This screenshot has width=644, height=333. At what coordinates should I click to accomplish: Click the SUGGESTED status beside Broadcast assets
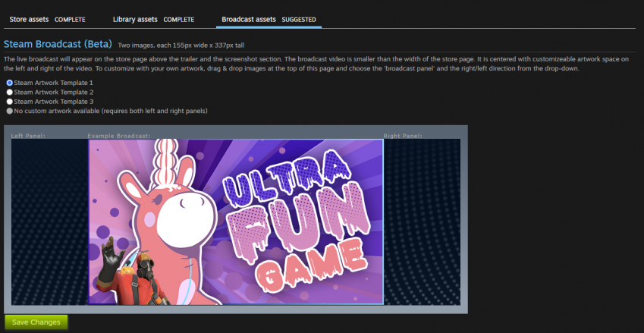(299, 20)
